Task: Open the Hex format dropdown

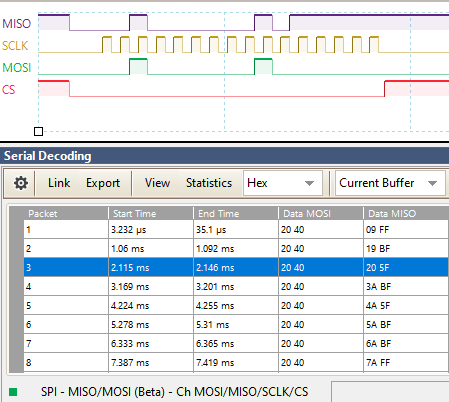Action: click(283, 183)
